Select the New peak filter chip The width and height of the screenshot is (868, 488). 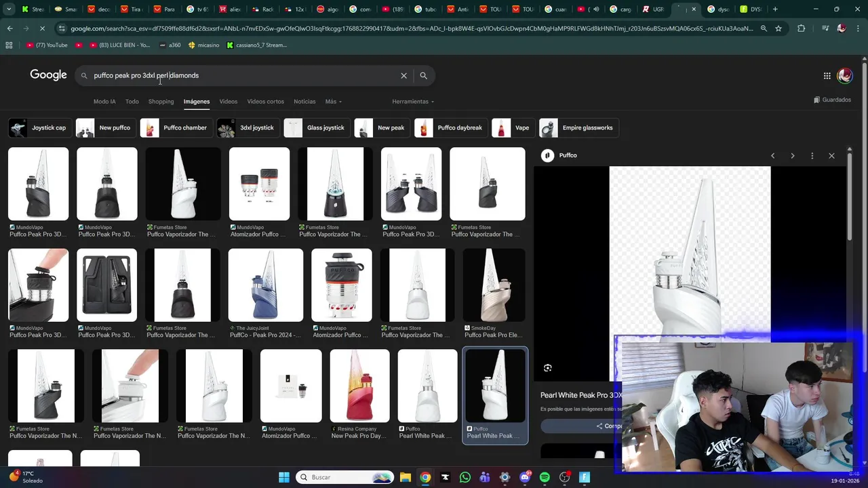[382, 127]
